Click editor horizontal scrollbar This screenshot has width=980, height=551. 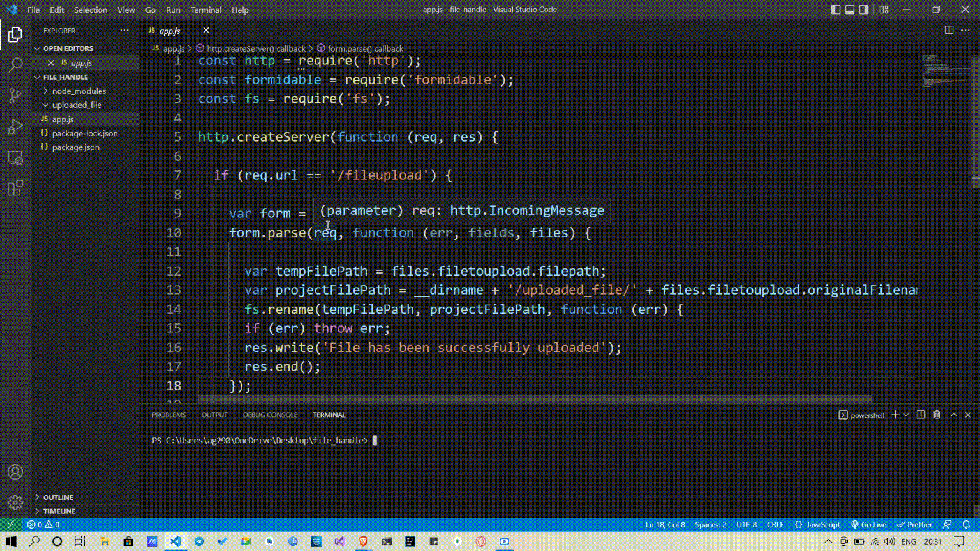[535, 400]
